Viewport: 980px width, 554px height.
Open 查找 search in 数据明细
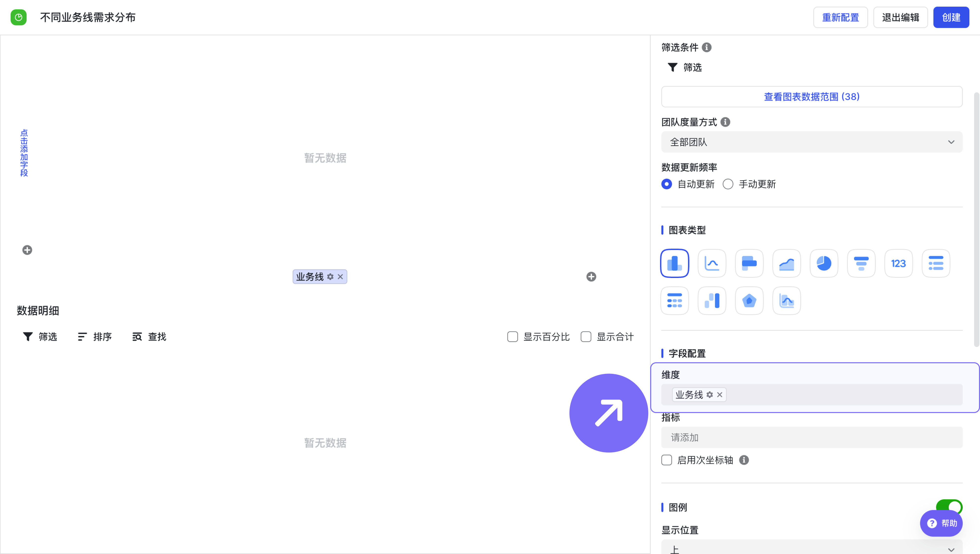click(149, 337)
